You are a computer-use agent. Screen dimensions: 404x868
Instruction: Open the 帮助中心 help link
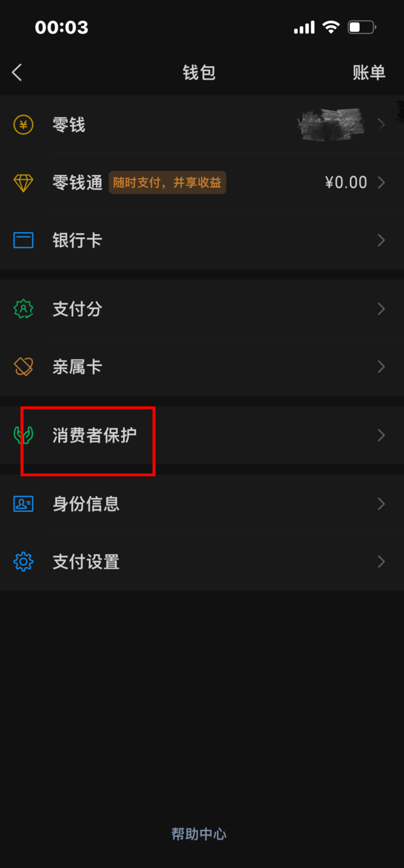point(199,834)
